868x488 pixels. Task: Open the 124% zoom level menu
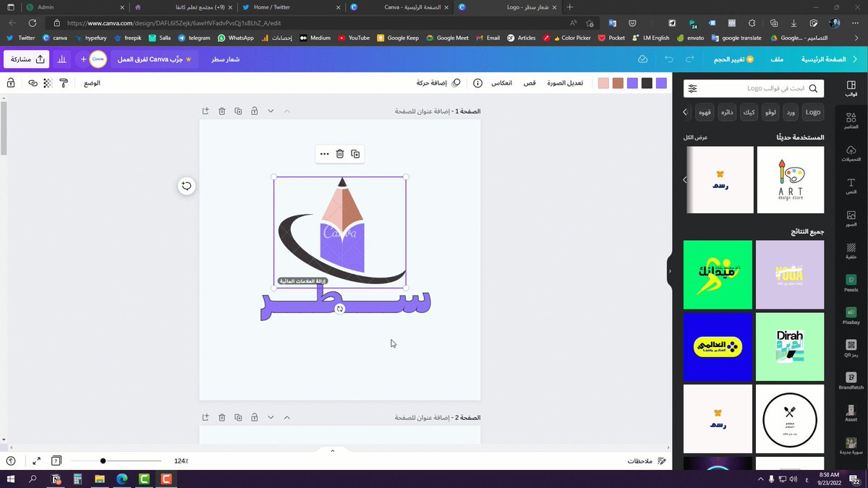(181, 461)
